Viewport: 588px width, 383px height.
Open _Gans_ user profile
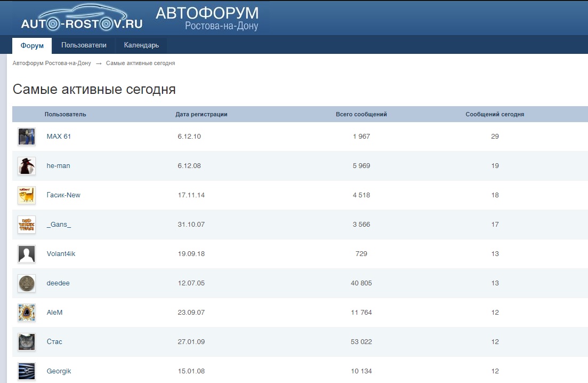[x=59, y=225]
